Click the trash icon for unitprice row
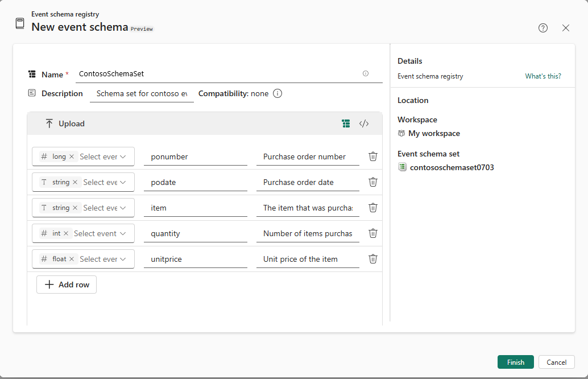This screenshot has width=588, height=379. coord(373,259)
